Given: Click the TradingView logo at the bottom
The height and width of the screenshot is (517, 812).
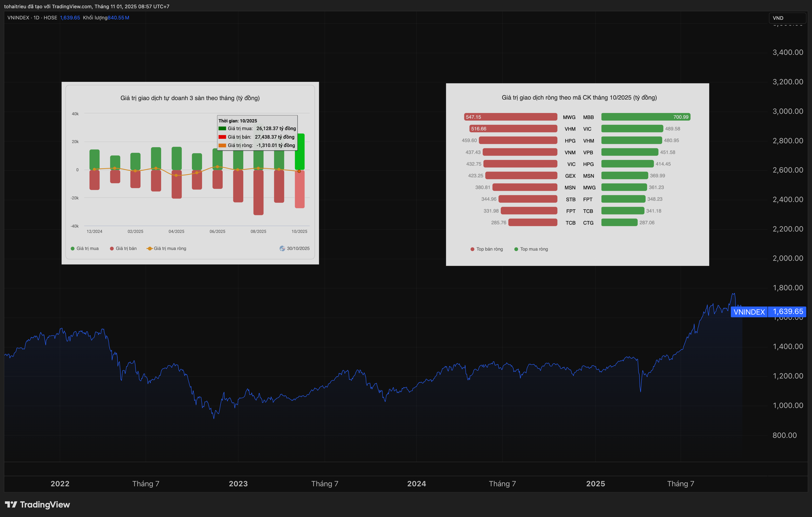Looking at the screenshot, I should (37, 504).
